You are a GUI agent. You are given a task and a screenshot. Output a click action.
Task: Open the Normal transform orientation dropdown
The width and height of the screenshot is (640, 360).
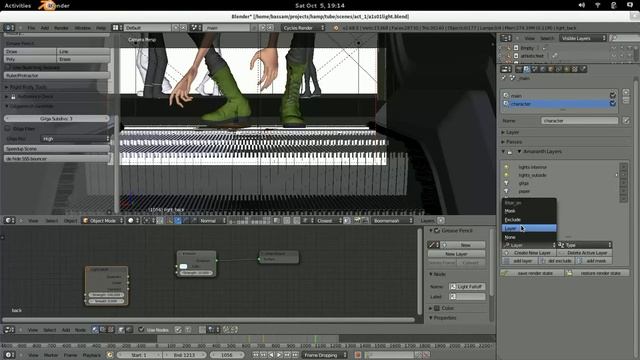point(212,220)
